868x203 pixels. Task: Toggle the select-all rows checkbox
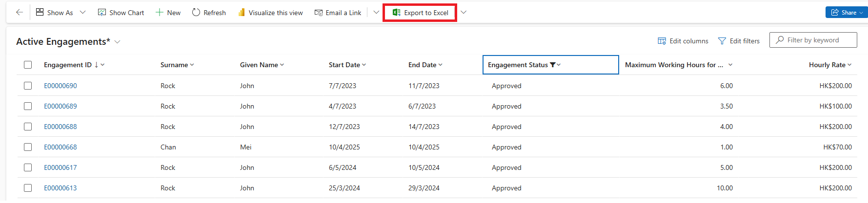click(28, 65)
